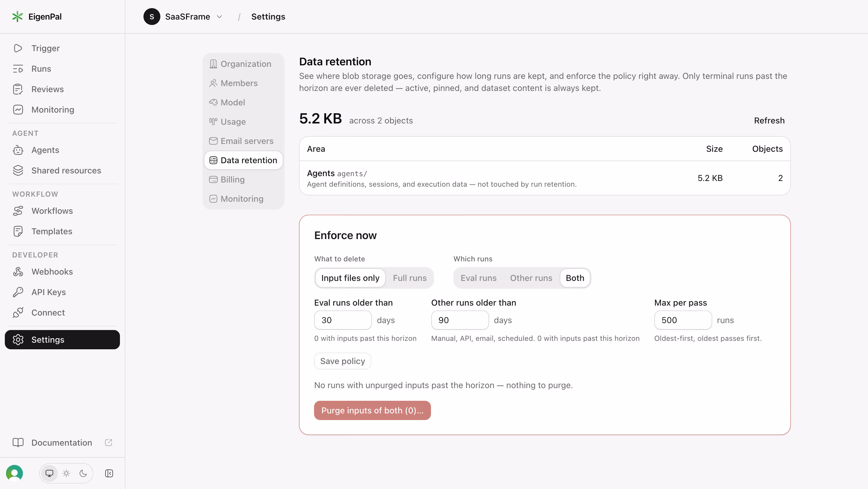Focus the Eval runs older than days field

(343, 320)
